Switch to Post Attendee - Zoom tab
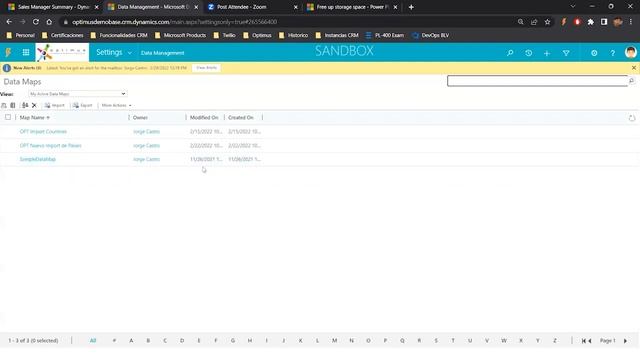640x360 pixels. (x=253, y=7)
